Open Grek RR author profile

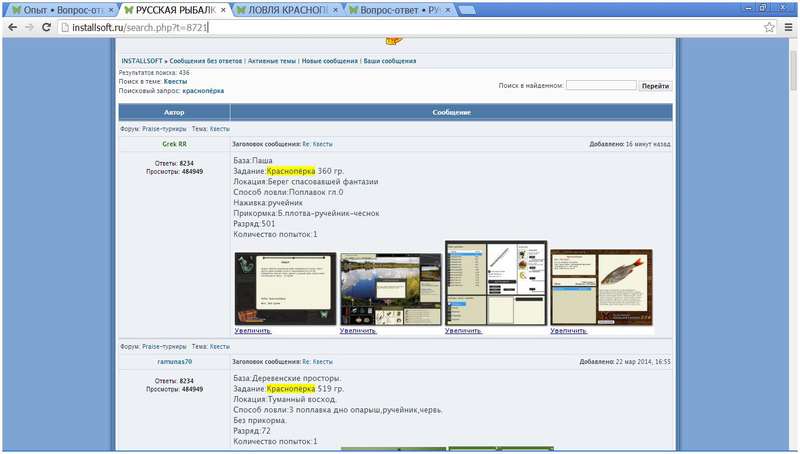[x=174, y=144]
